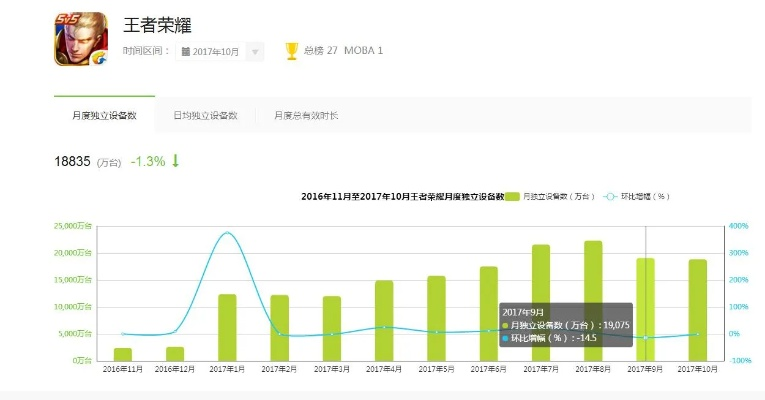Click the 2017年2月 green bar
The image size is (765, 400).
pyautogui.click(x=280, y=328)
